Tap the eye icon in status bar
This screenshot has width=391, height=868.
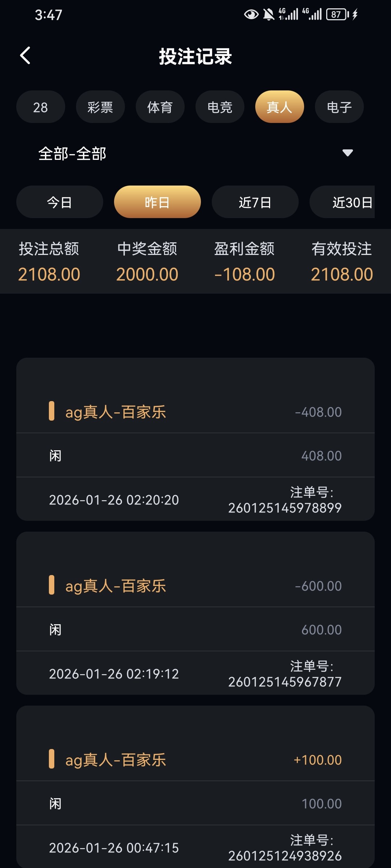(251, 14)
